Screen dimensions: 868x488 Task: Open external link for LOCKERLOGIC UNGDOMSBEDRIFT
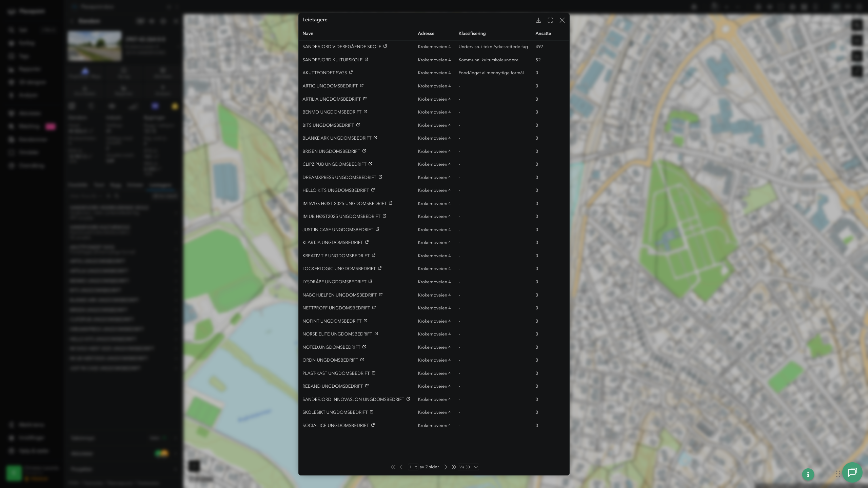pos(380,268)
